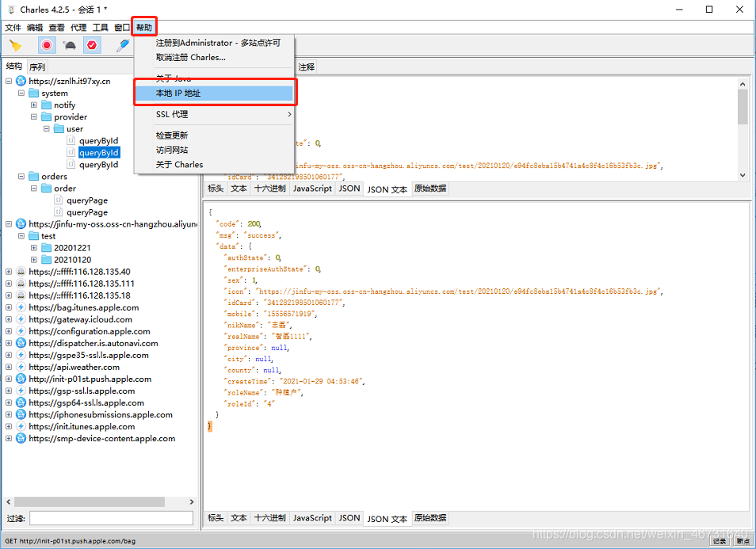Click the test folder icon
Image resolution: width=756 pixels, height=549 pixels.
34,236
